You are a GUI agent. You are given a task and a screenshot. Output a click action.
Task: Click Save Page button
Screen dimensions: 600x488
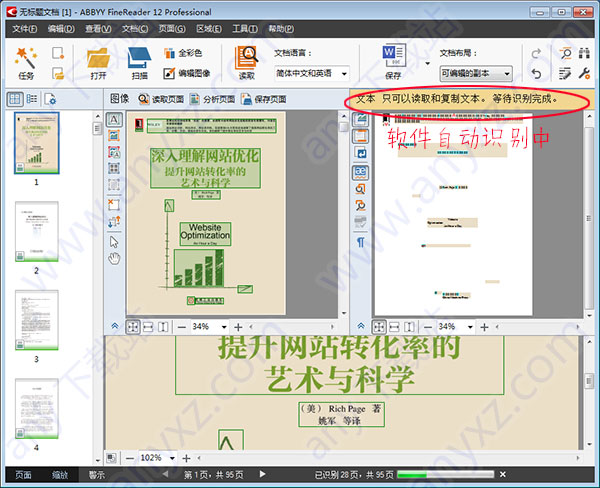[x=264, y=99]
